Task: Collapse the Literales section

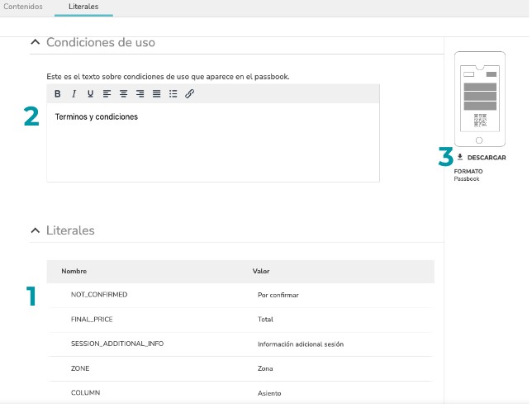Action: (36, 230)
